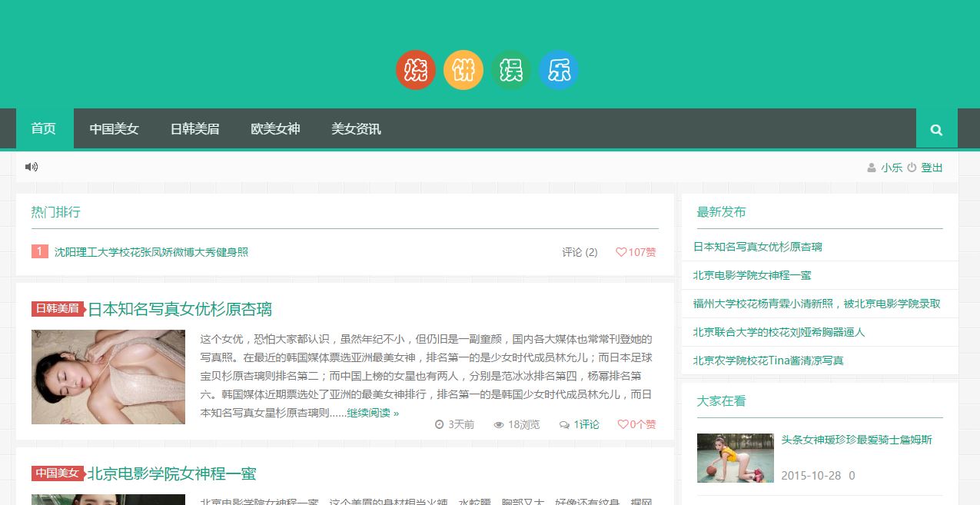The height and width of the screenshot is (505, 980).
Task: Select the 美女资讯 navigation item
Action: [356, 128]
